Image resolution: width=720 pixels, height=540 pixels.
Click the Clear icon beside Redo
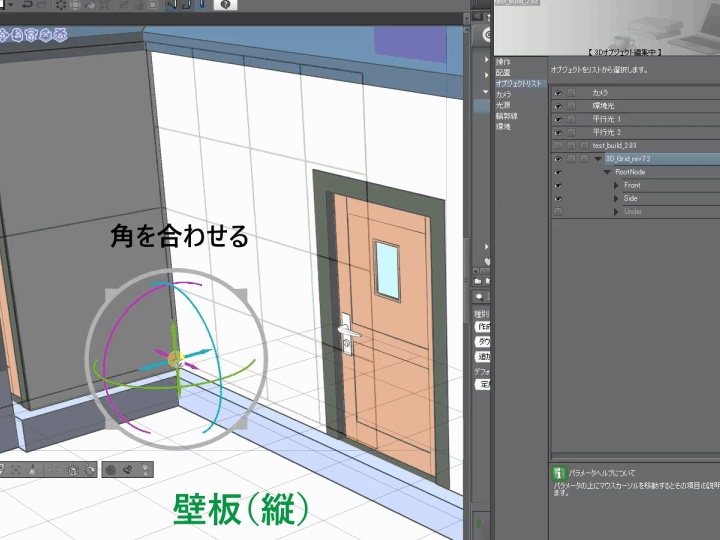(61, 5)
